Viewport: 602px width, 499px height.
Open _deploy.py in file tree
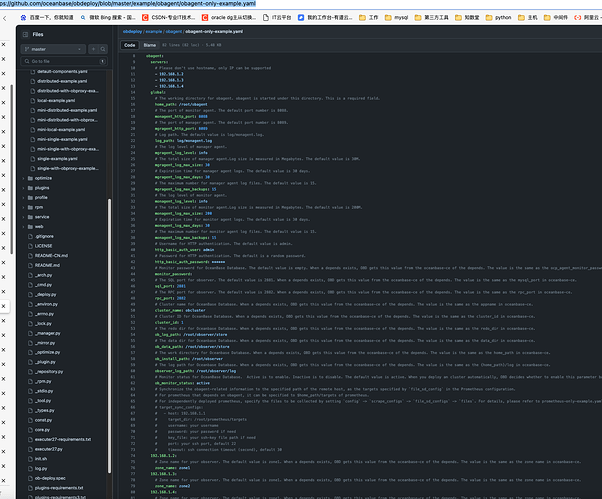tap(45, 294)
